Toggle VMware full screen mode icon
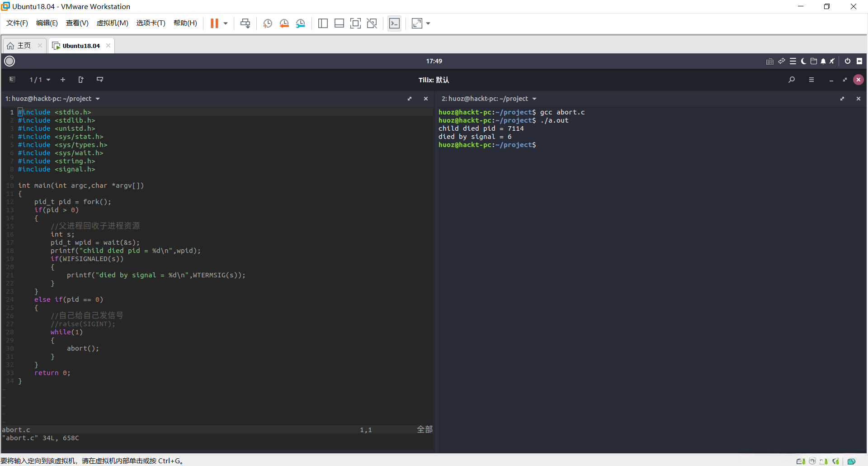This screenshot has width=868, height=466. pos(355,24)
